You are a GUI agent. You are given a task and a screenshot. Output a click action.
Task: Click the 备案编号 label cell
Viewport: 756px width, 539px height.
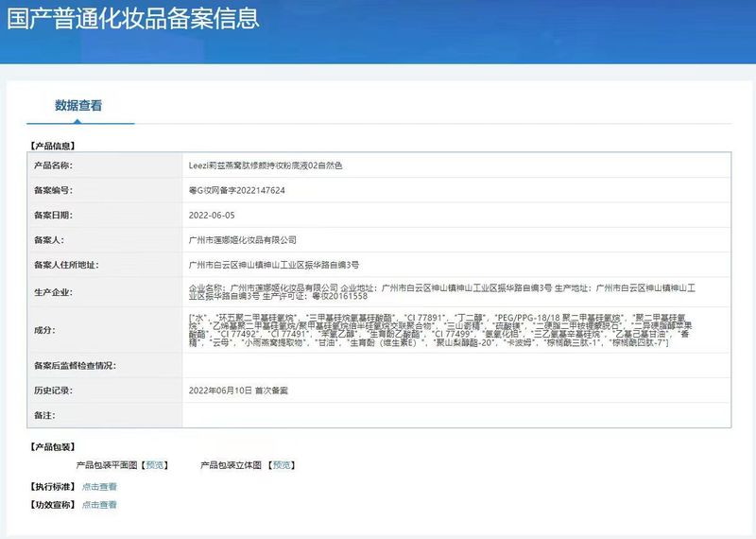click(105, 190)
